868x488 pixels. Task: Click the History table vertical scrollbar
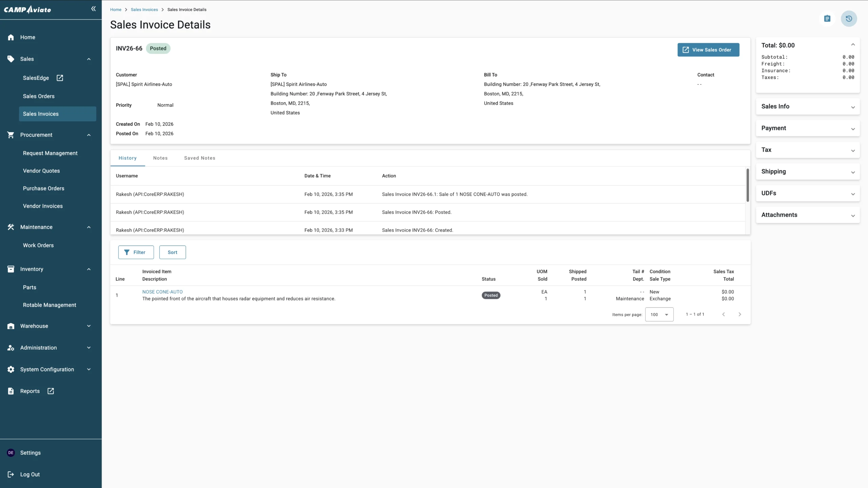click(x=748, y=185)
